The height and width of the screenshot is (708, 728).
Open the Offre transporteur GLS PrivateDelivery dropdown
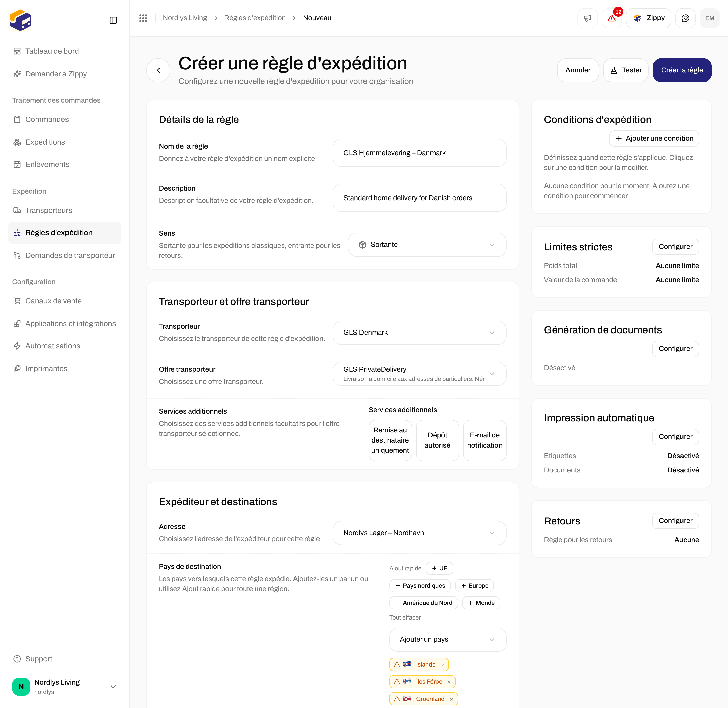[419, 374]
